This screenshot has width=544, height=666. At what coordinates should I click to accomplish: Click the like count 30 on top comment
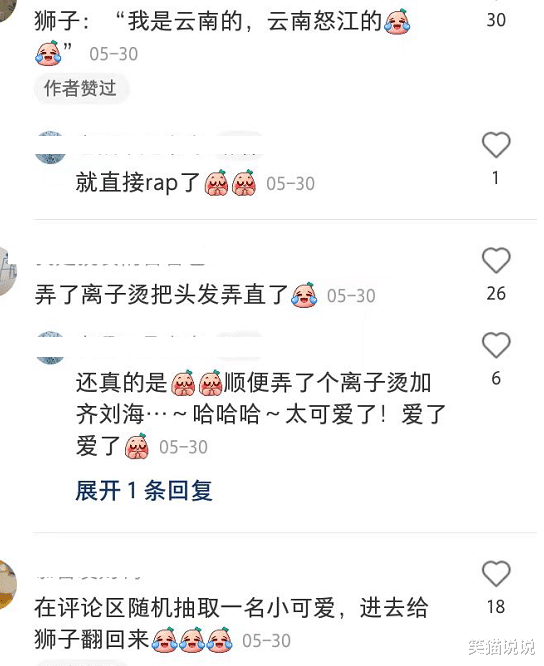click(x=496, y=20)
